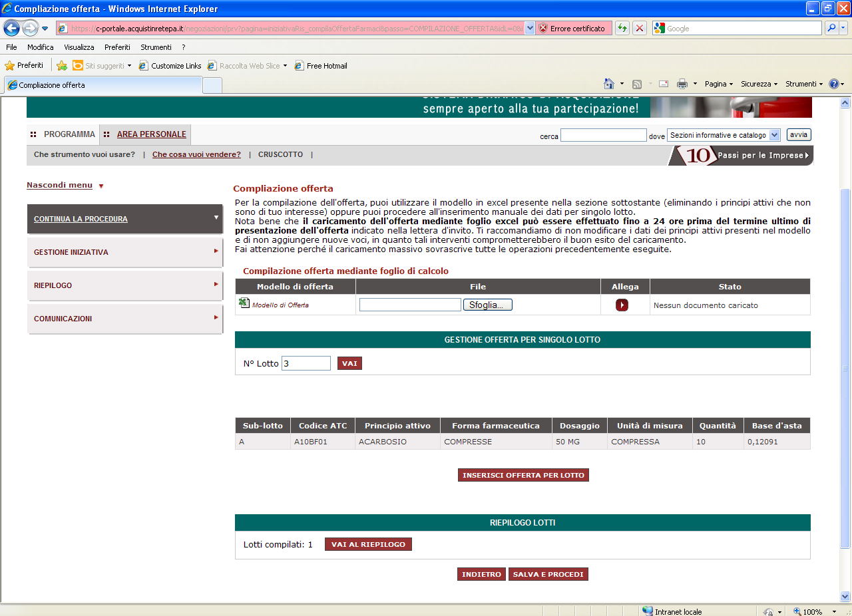852x616 pixels.
Task: Click the Sfoglia... browse button
Action: (x=488, y=305)
